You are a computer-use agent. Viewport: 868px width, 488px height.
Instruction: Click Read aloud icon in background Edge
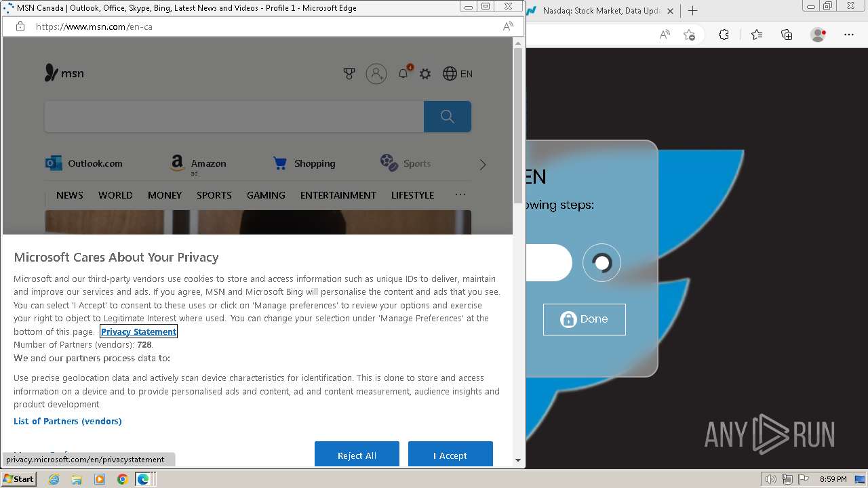coord(665,35)
